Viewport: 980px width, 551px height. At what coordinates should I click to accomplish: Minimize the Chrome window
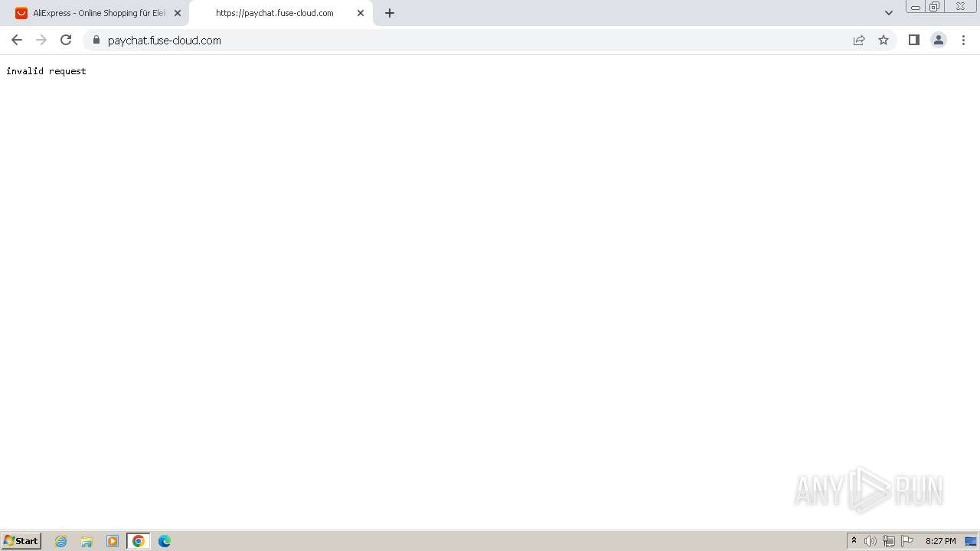(916, 7)
